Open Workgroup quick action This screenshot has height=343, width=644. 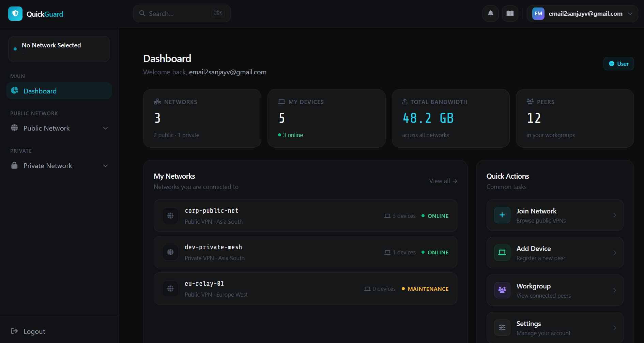click(555, 290)
